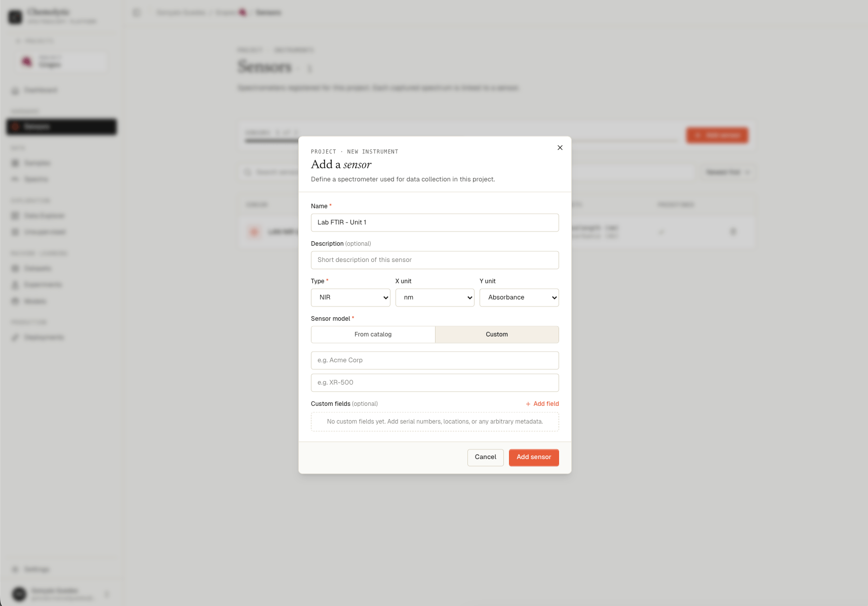Open the Type dropdown showing NIR
Image resolution: width=868 pixels, height=606 pixels.
click(350, 297)
